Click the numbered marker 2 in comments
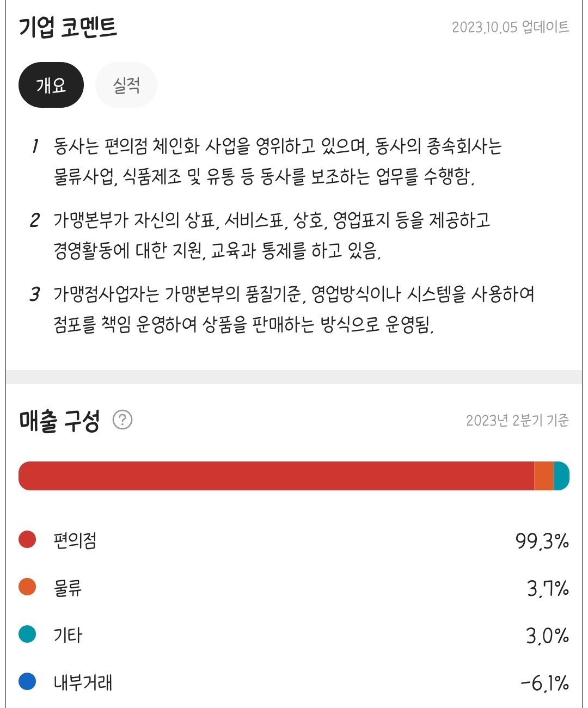This screenshot has height=708, width=588. click(x=35, y=220)
